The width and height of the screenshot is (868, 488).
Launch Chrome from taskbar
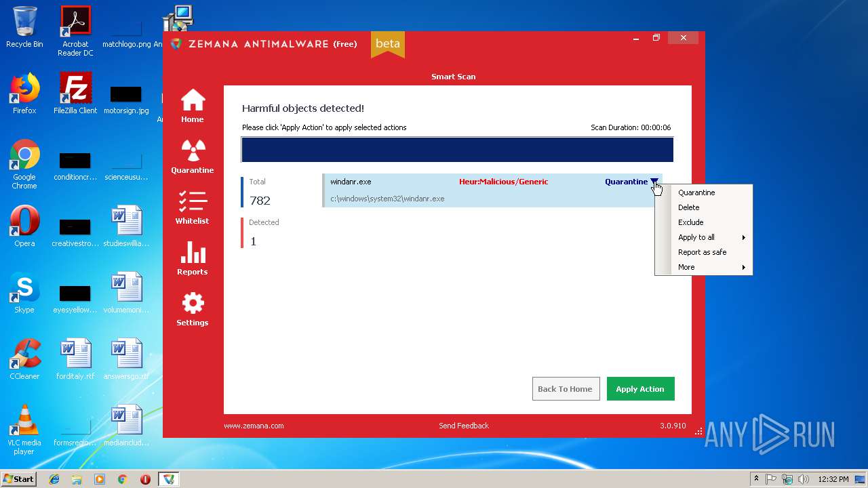(123, 479)
